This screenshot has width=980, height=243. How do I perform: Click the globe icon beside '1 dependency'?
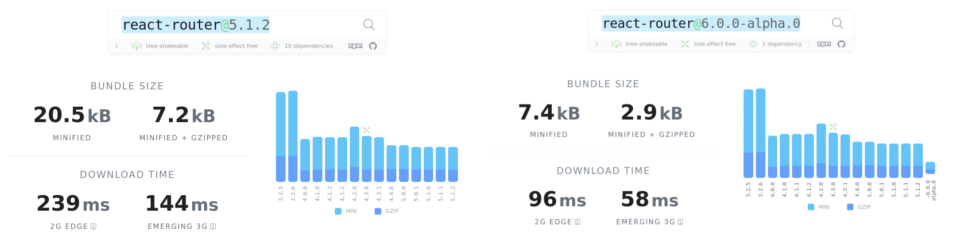tap(753, 44)
